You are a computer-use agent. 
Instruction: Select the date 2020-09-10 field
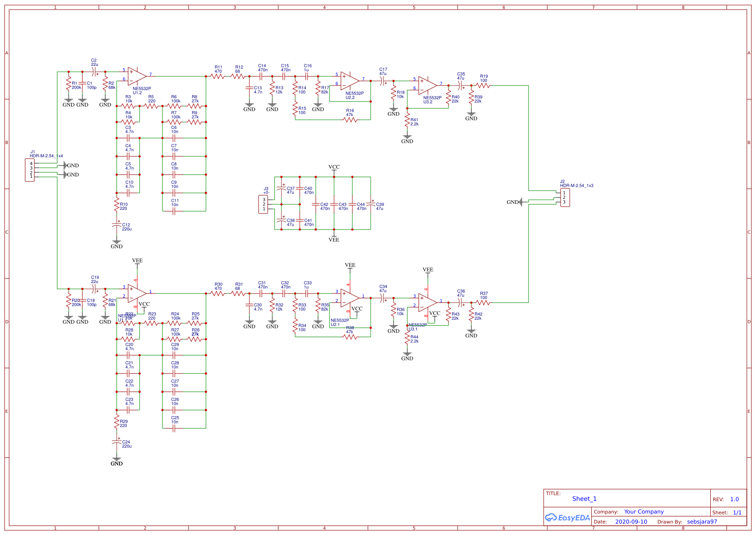pos(631,522)
